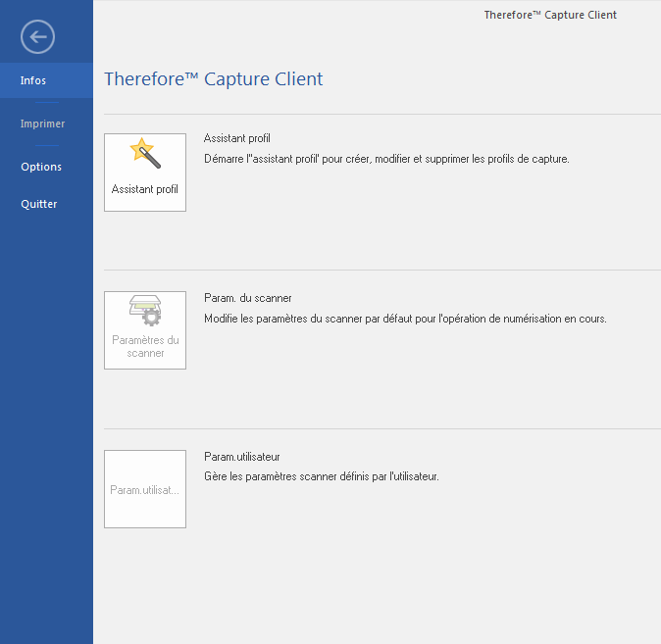661x644 pixels.
Task: Open the truncated Param.utilisat... tile
Action: pos(144,489)
